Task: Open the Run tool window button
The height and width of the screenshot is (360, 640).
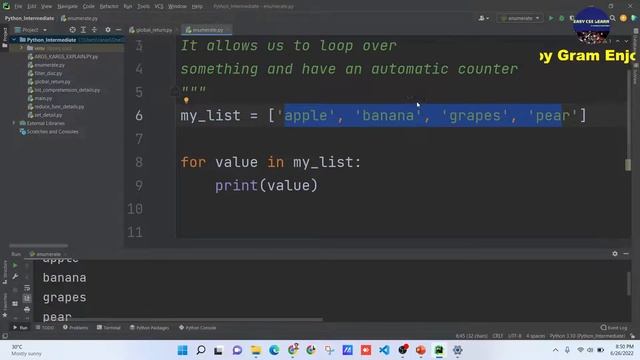Action: click(x=20, y=328)
